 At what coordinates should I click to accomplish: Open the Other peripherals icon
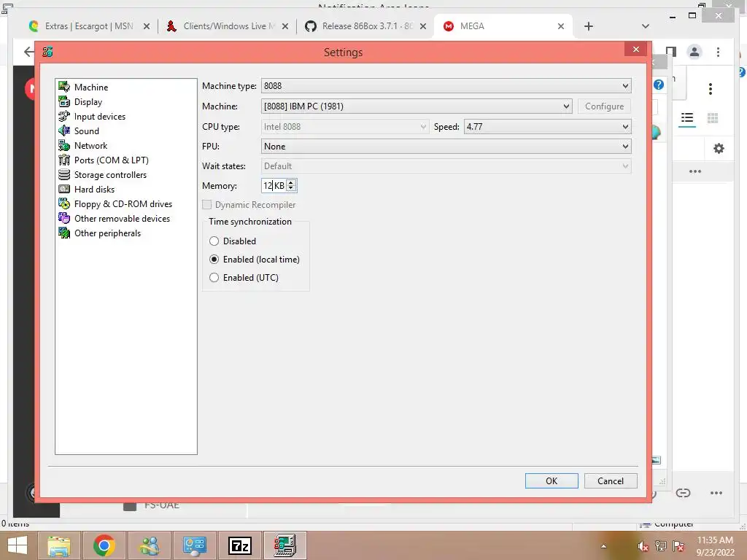pos(64,233)
